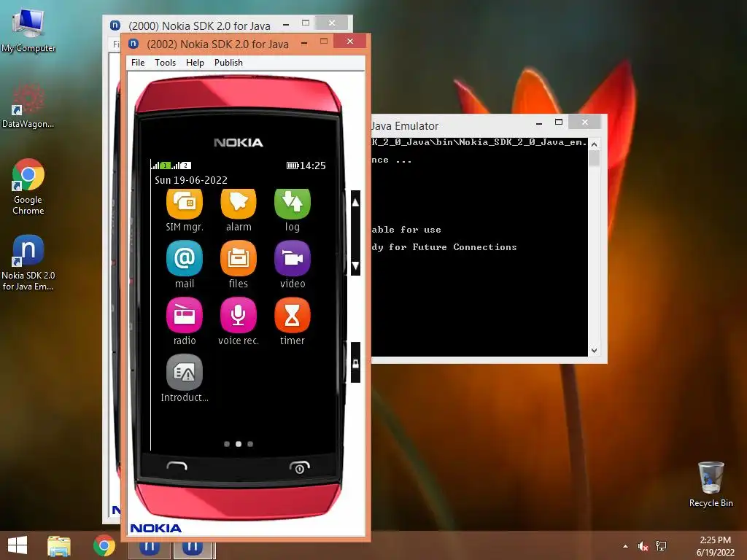The image size is (747, 560).
Task: Tap the phone's end/power key
Action: point(299,467)
